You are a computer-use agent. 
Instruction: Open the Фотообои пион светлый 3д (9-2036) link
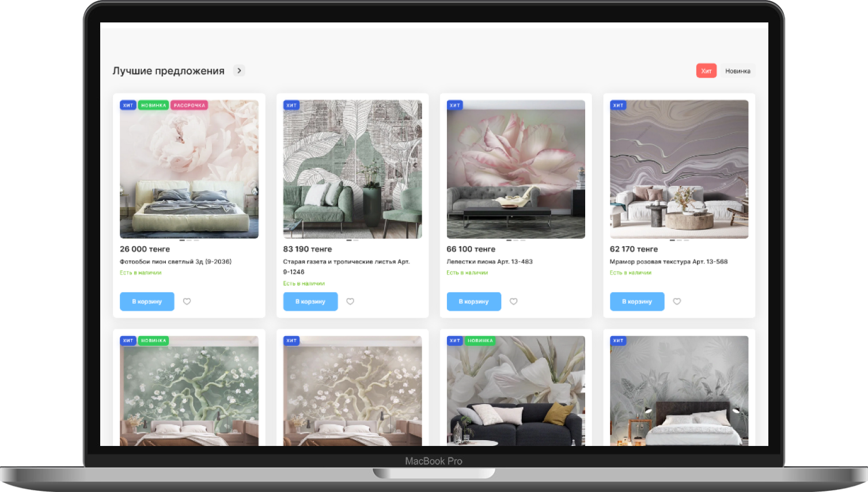[x=176, y=262]
